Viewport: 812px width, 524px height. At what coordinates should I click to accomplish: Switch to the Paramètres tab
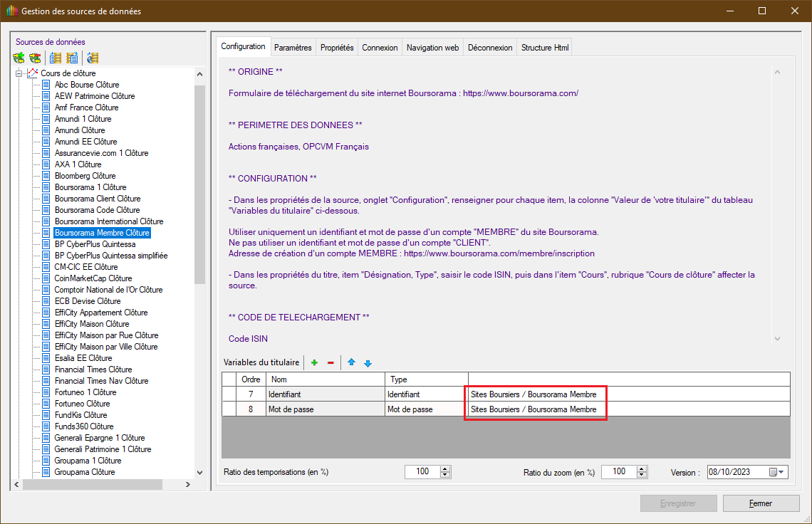tap(293, 48)
